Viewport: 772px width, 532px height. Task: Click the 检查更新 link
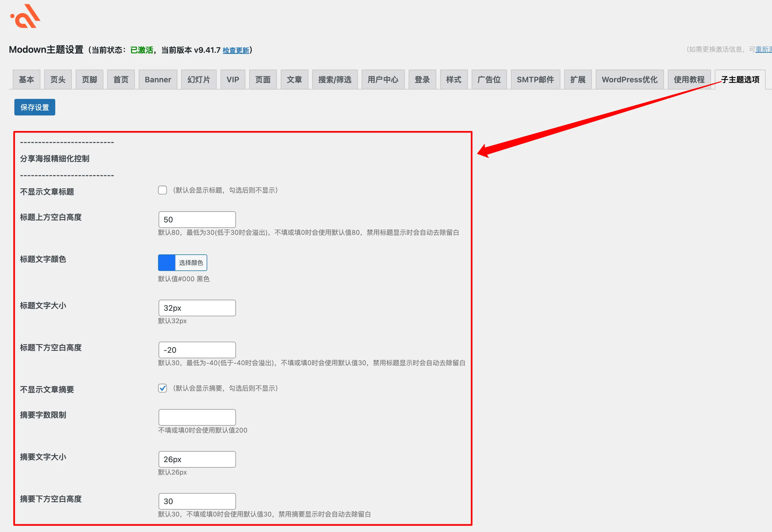pyautogui.click(x=236, y=50)
